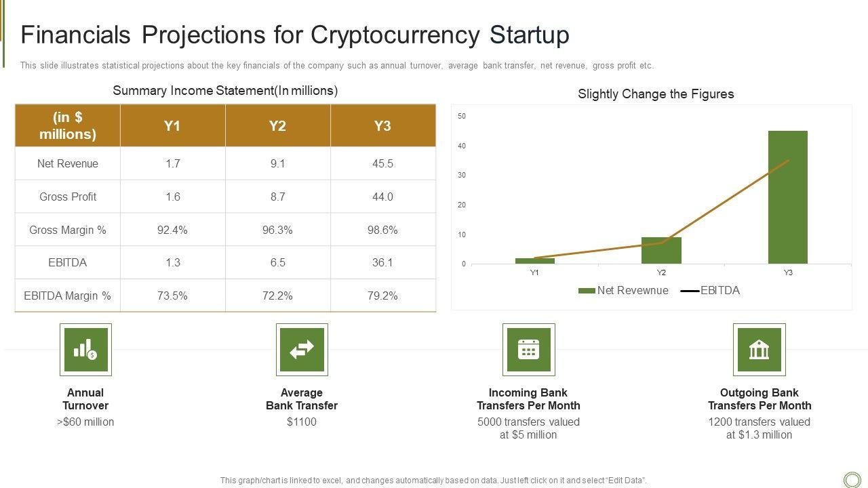
Task: Click the Gross Margin Y2 cell 96.3%
Action: tap(277, 230)
